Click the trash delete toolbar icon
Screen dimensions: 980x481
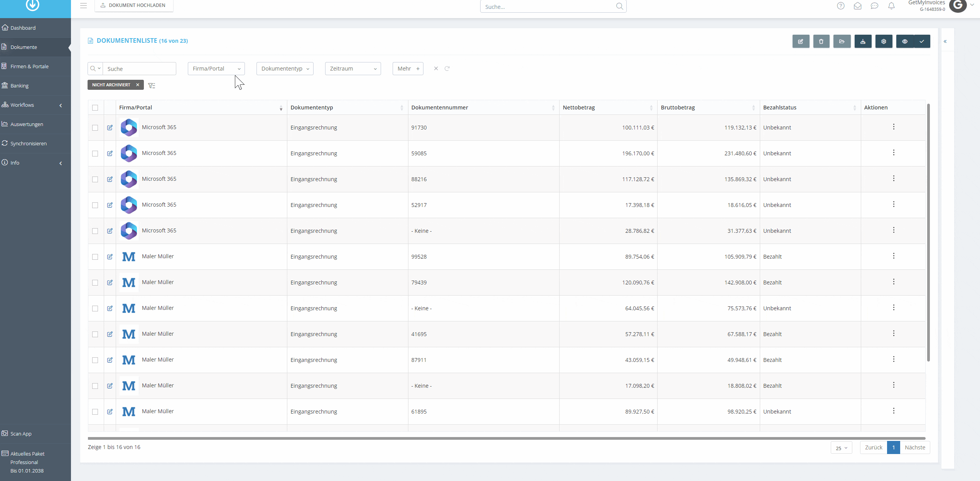coord(821,41)
